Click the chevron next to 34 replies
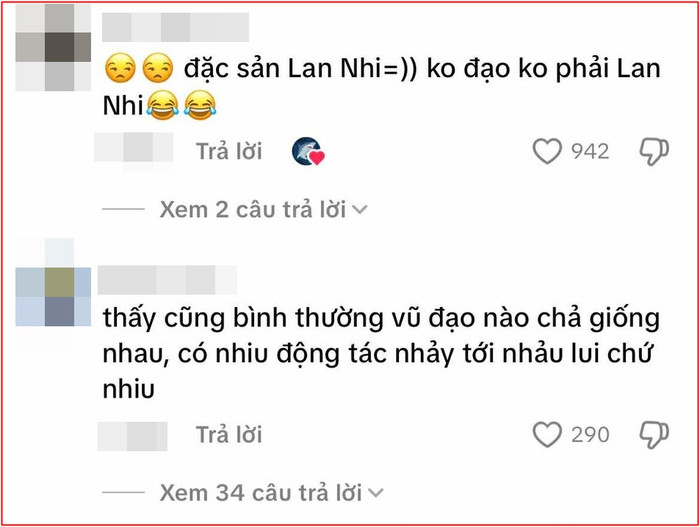The image size is (700, 527). coord(376,493)
